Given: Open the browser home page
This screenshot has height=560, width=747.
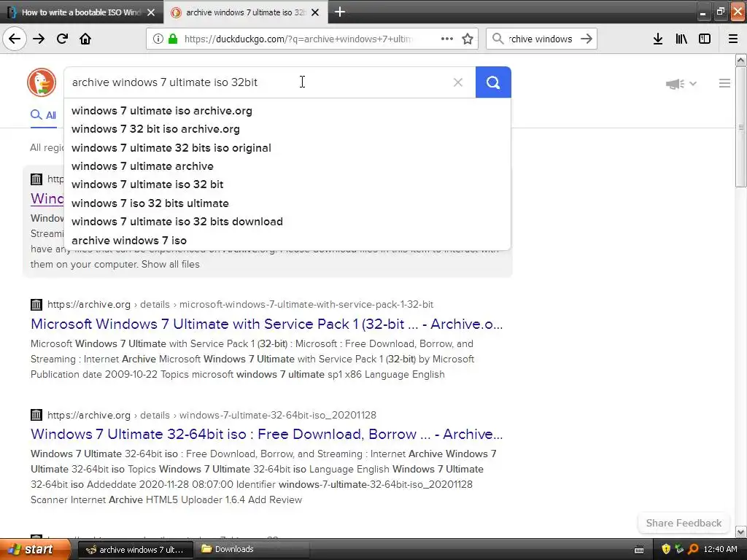Looking at the screenshot, I should (85, 39).
